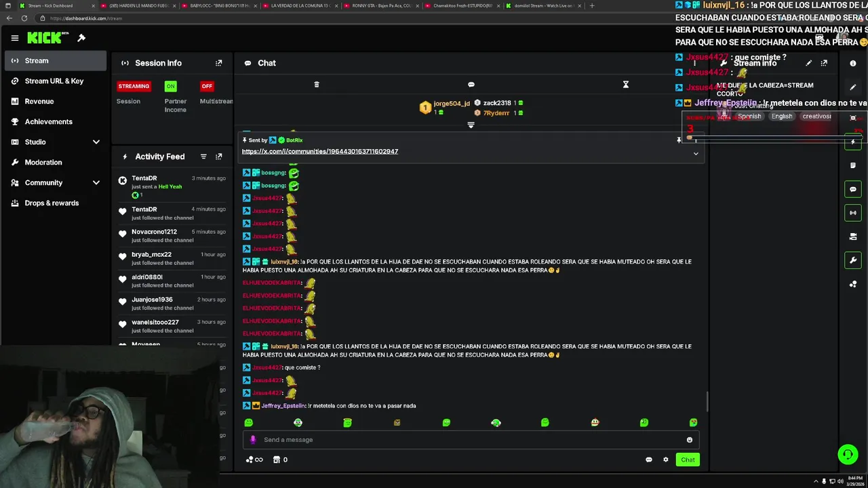Click the STREAMING session badge
The height and width of the screenshot is (488, 868).
click(x=134, y=86)
